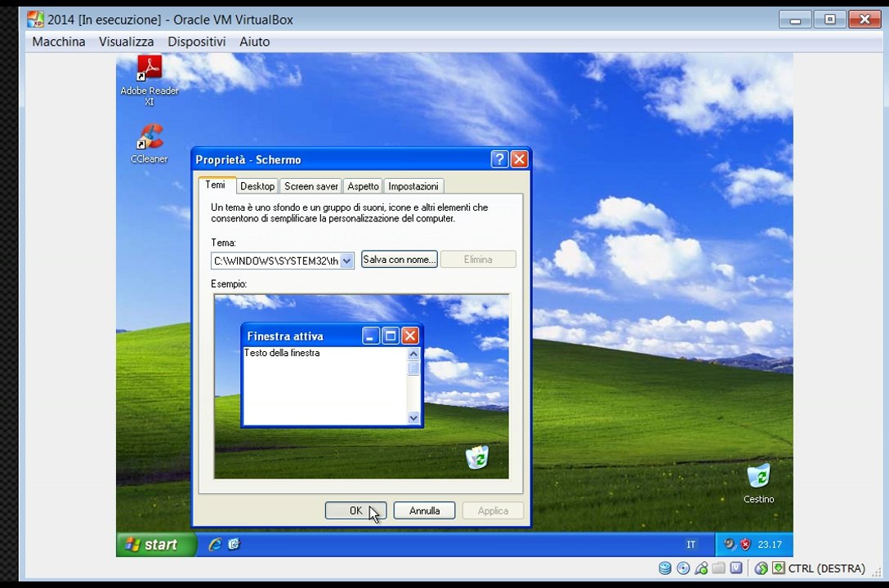The width and height of the screenshot is (889, 588).
Task: Click the Annulla button
Action: coord(424,510)
